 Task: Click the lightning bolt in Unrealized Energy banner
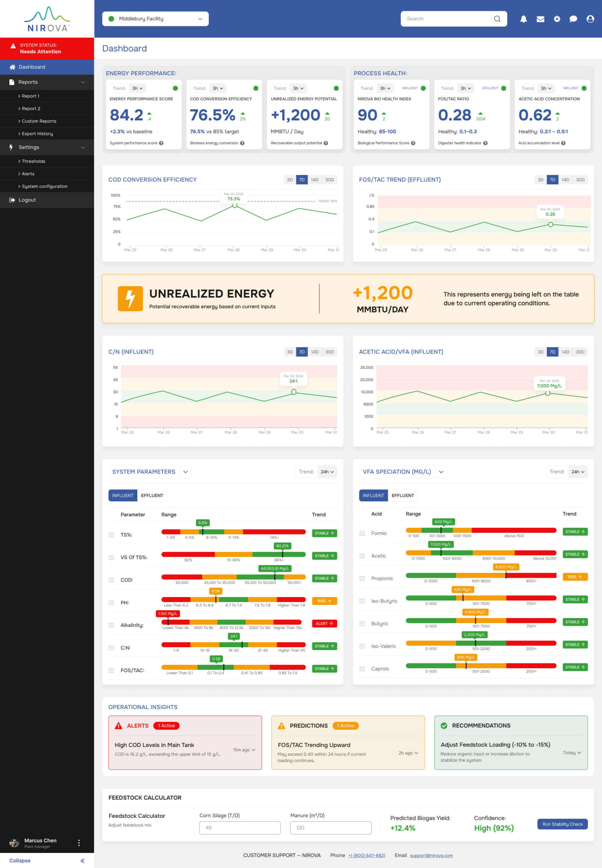point(130,299)
